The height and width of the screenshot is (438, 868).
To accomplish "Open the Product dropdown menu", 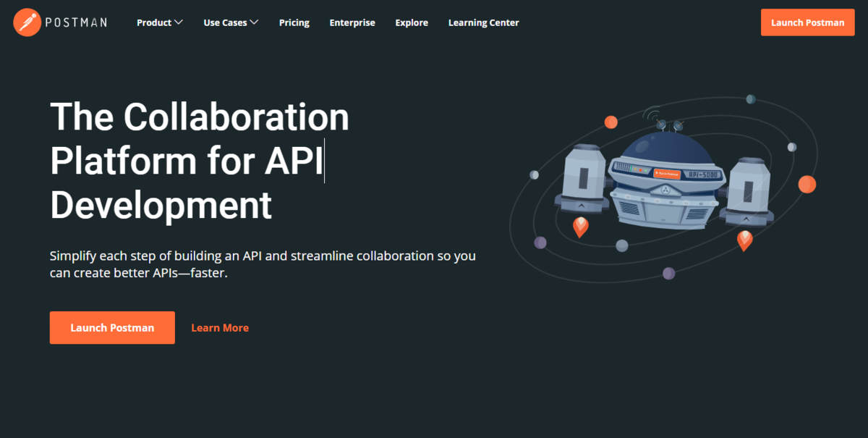I will tap(159, 22).
